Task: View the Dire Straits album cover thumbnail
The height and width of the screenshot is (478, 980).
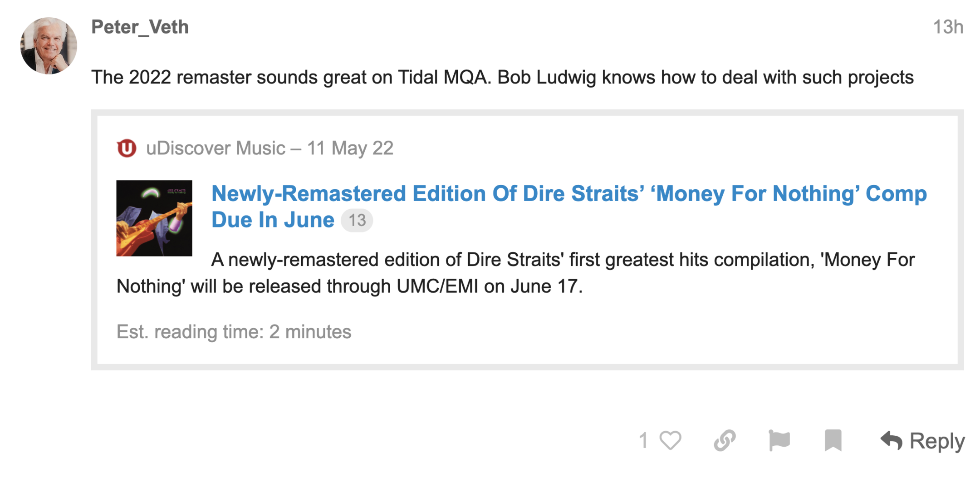Action: click(154, 218)
